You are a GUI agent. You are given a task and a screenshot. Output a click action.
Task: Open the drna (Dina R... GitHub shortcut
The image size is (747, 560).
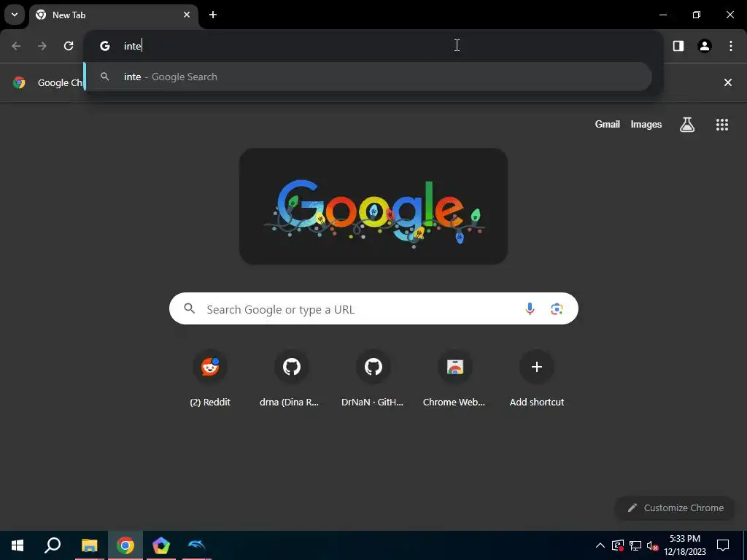[x=292, y=379]
